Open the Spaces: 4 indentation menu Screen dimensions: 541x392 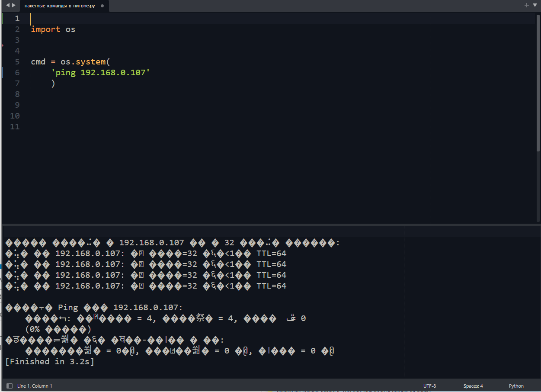[473, 386]
